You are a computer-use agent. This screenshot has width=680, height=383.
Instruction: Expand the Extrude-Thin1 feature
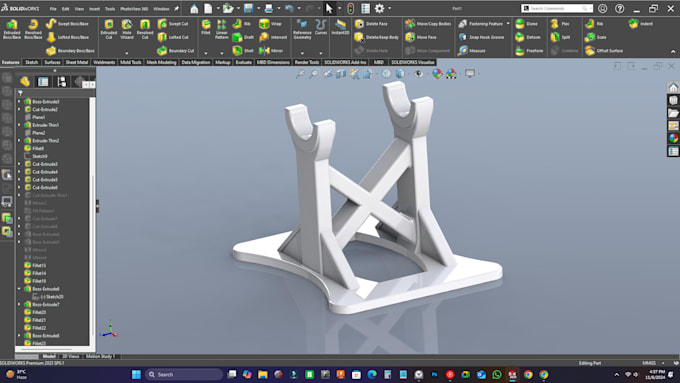click(x=19, y=125)
